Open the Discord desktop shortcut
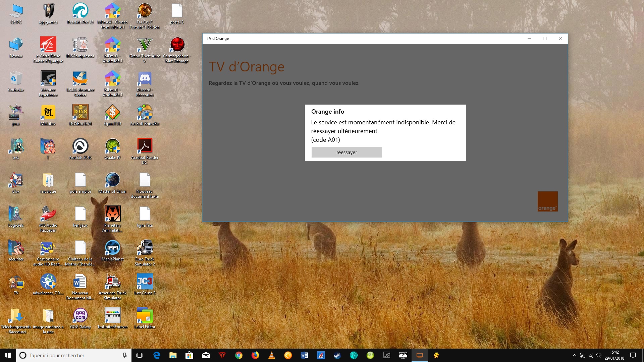This screenshot has height=362, width=644. (145, 79)
